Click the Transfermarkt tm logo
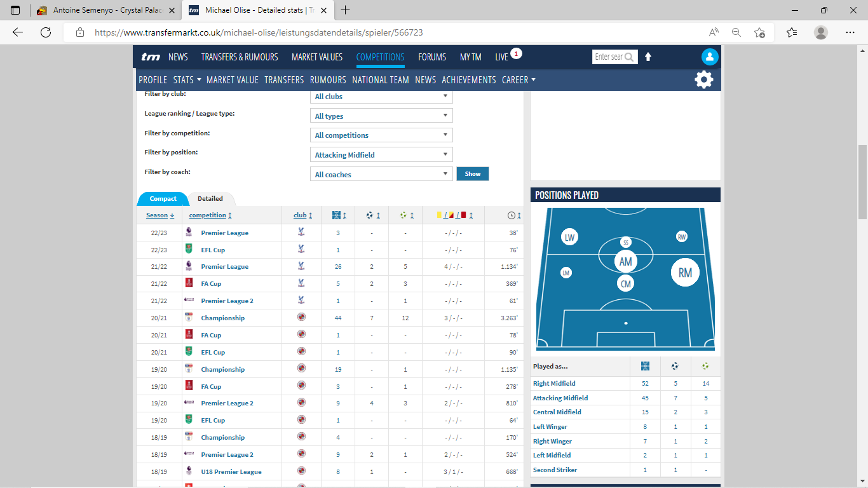The height and width of the screenshot is (488, 868). [151, 57]
